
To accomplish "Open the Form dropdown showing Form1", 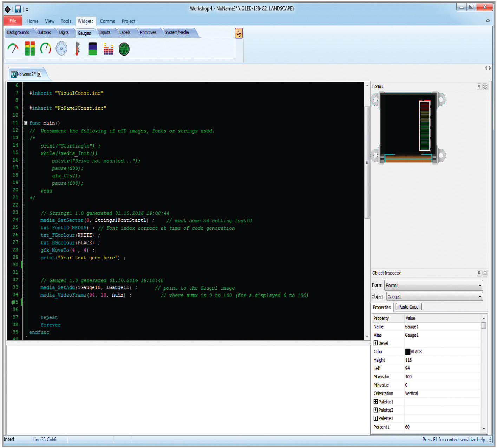I will (x=434, y=285).
